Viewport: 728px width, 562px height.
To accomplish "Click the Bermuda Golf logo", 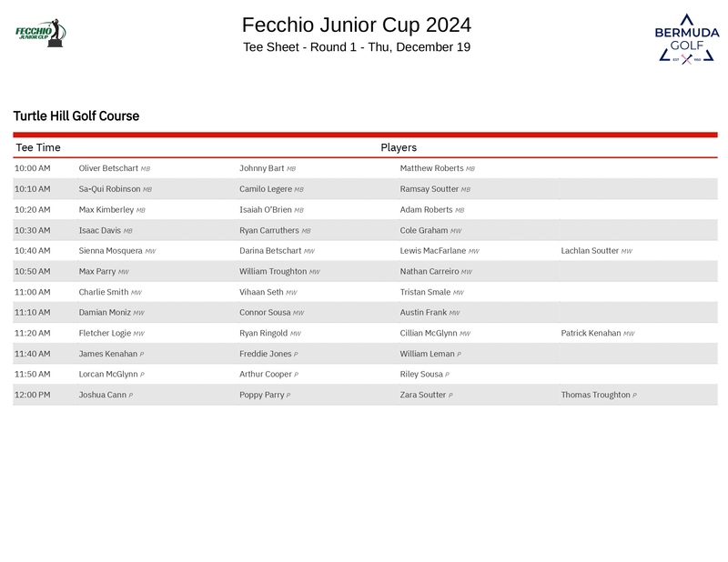I will click(x=686, y=38).
